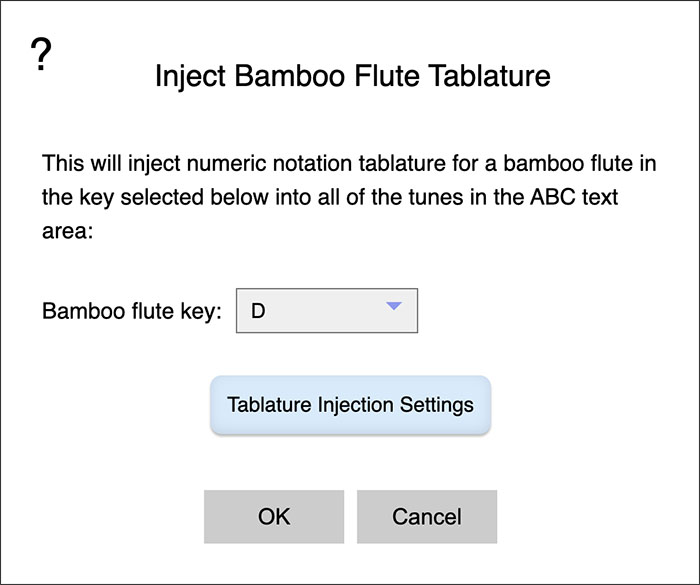Click the 'OK' text label
Viewport: 700px width, 585px height.
[x=274, y=517]
